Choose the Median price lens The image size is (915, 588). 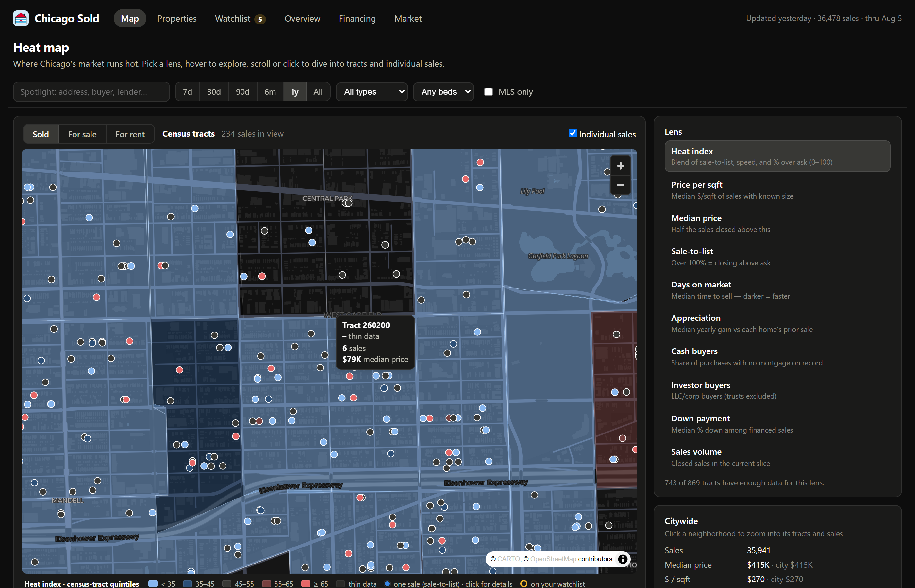click(x=777, y=223)
